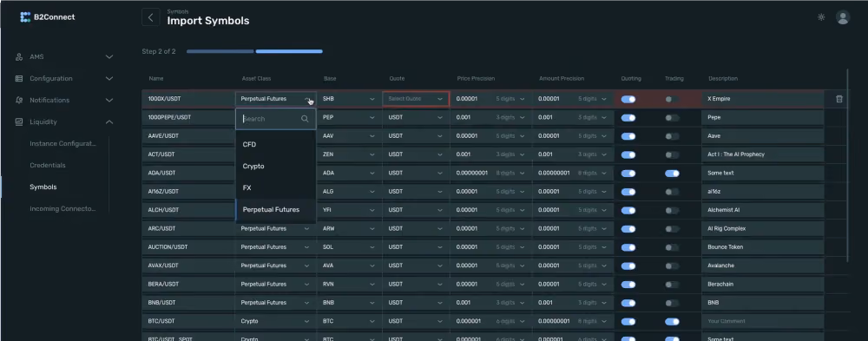Click the BERA/USDT name cell
The width and height of the screenshot is (868, 341).
pos(188,284)
